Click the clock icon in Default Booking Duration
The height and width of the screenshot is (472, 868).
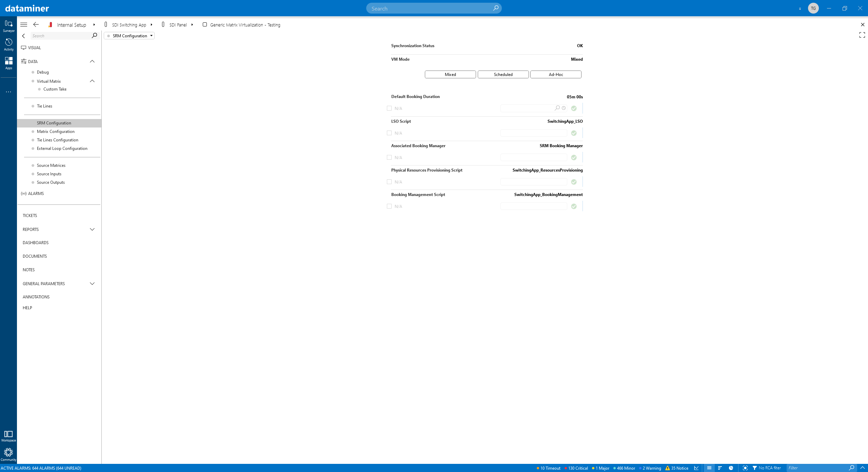click(x=564, y=108)
